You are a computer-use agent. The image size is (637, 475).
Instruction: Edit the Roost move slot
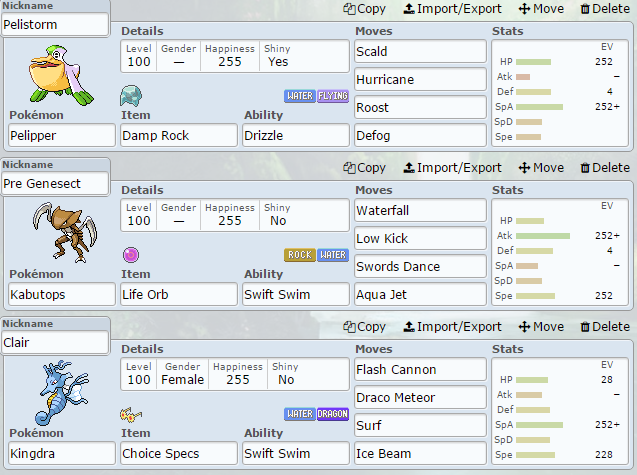pyautogui.click(x=420, y=107)
